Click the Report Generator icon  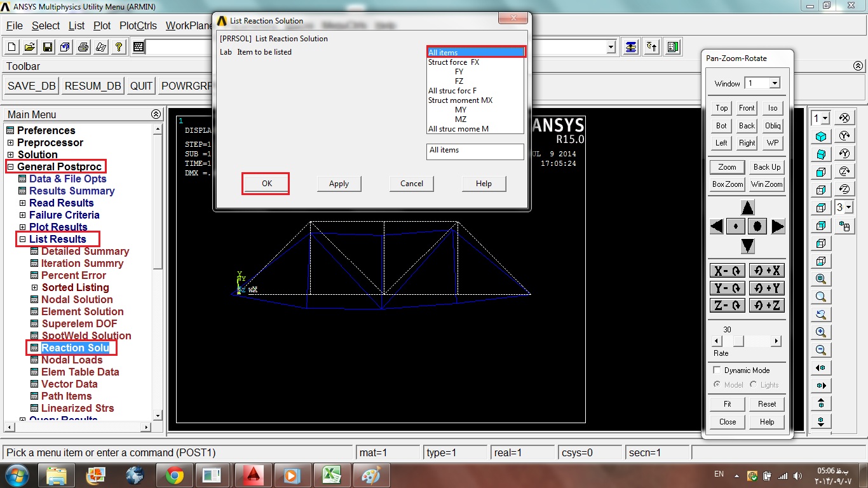coord(100,47)
